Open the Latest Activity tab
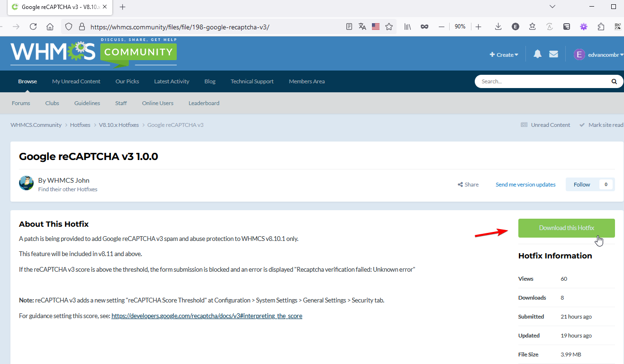 tap(172, 81)
